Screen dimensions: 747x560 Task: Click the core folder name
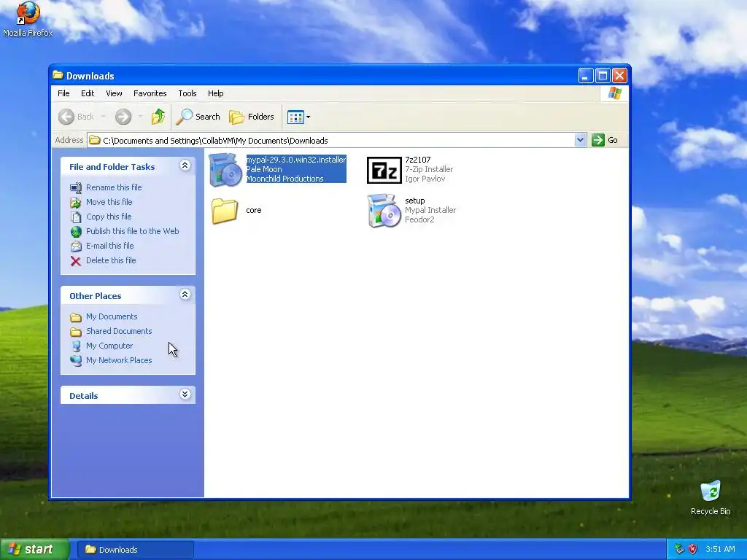[x=253, y=211]
